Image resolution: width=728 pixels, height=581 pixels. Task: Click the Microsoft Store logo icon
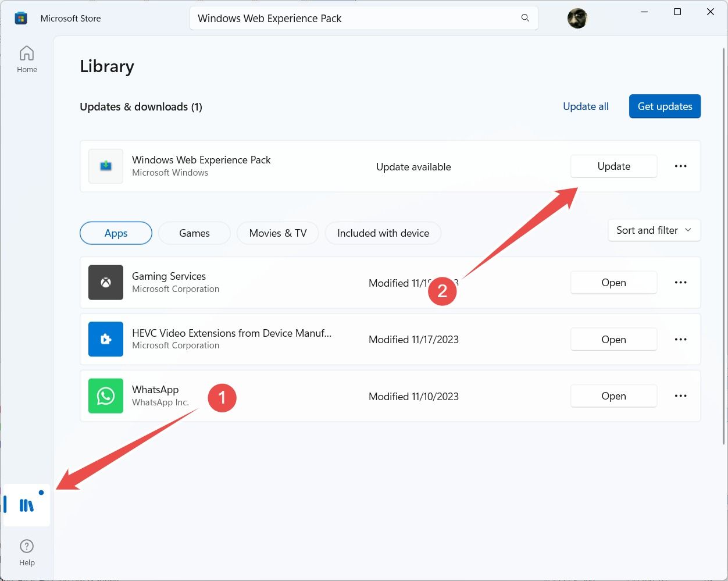[21, 19]
